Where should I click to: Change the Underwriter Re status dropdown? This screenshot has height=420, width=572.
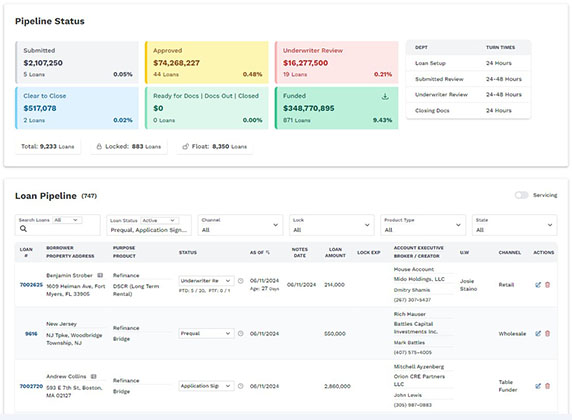(x=206, y=281)
